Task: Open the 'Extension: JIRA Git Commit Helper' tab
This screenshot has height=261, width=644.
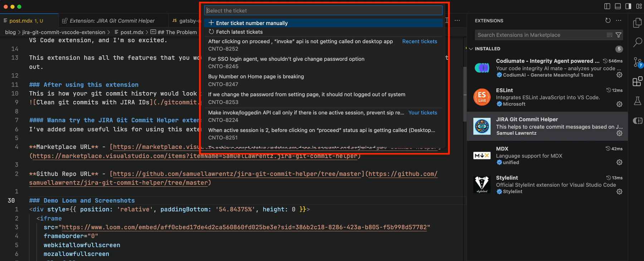Action: pyautogui.click(x=113, y=21)
